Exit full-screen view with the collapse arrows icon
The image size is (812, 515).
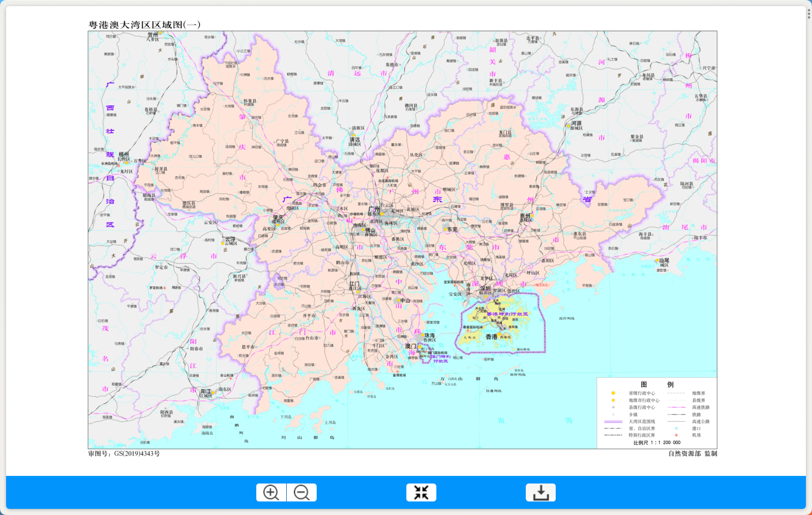click(x=421, y=493)
